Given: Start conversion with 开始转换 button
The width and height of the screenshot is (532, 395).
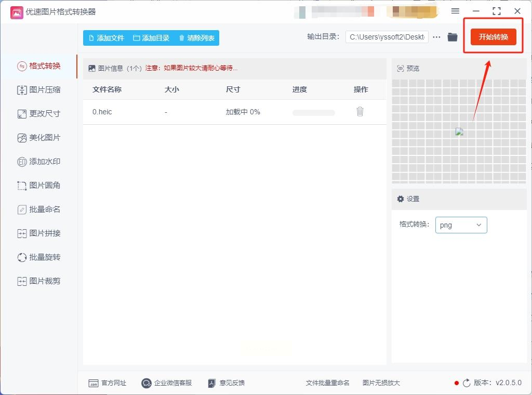Looking at the screenshot, I should click(x=494, y=37).
